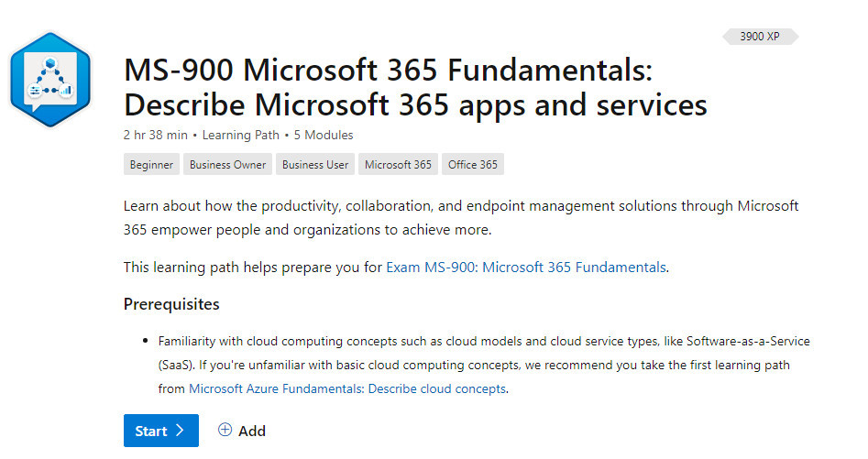Screen dimensions: 868x459
Task: Click the 3900 XP badge
Action: tap(760, 37)
